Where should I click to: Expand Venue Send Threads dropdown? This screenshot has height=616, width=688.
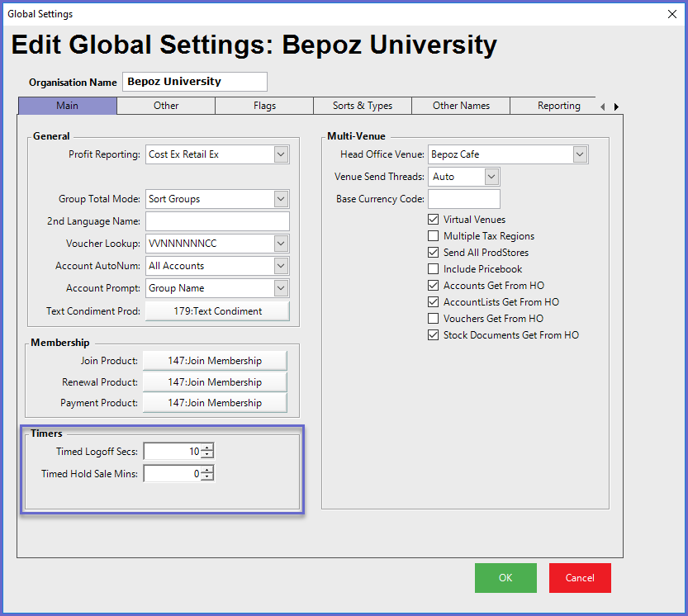coord(491,177)
